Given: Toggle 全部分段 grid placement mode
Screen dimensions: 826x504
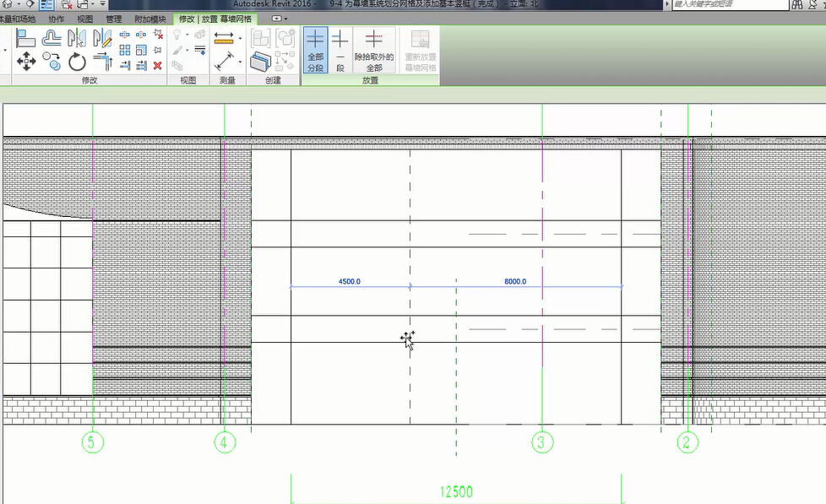Looking at the screenshot, I should 315,50.
